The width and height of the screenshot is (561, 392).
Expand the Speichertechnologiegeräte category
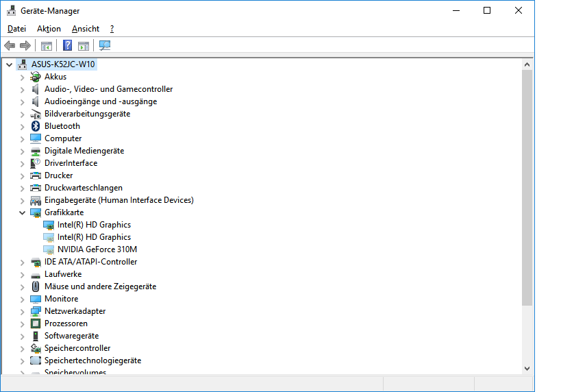tap(22, 361)
